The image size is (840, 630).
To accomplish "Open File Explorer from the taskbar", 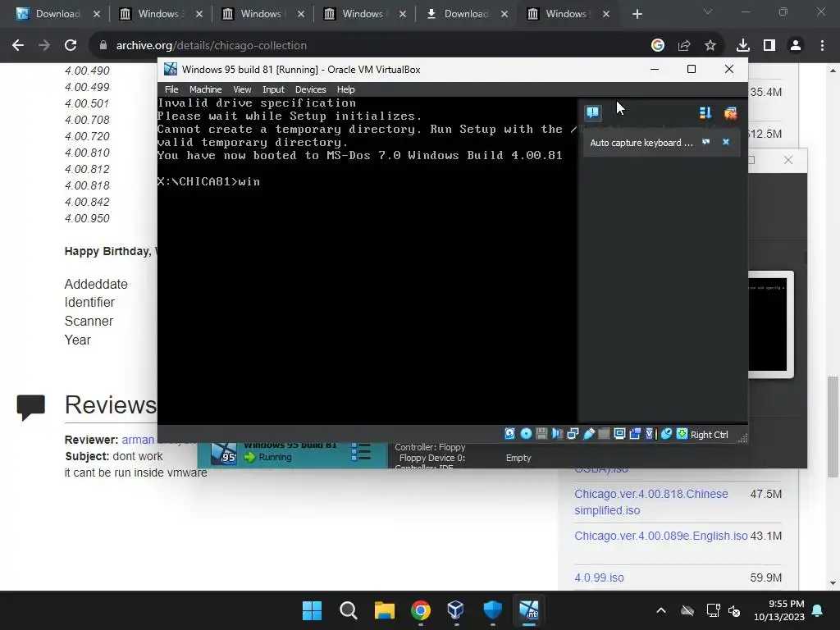I will [x=384, y=610].
